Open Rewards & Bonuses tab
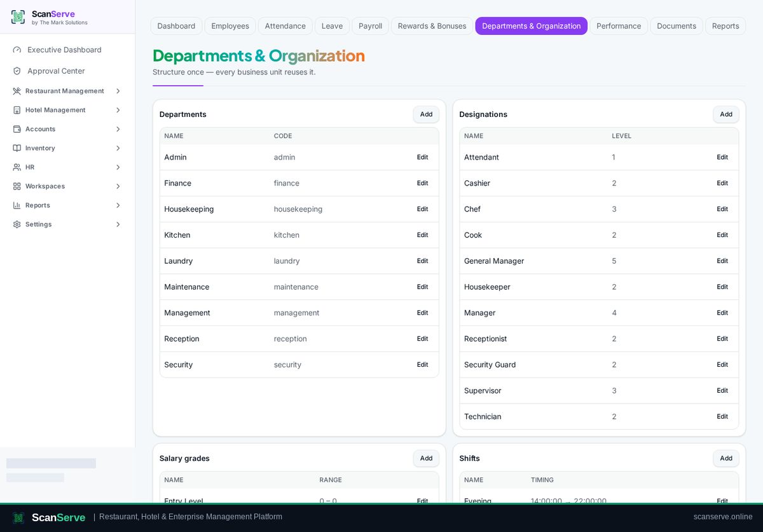Viewport: 763px width, 532px height. tap(432, 26)
